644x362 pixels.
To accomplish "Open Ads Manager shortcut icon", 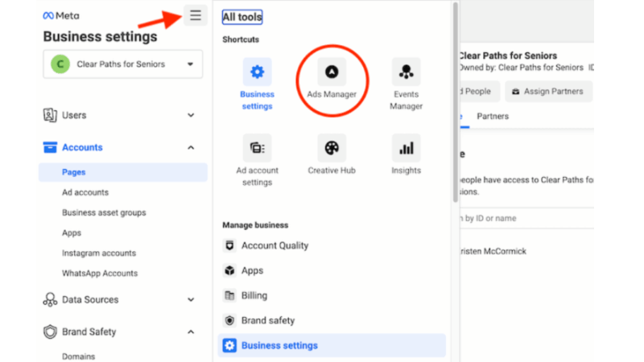I will [x=332, y=72].
